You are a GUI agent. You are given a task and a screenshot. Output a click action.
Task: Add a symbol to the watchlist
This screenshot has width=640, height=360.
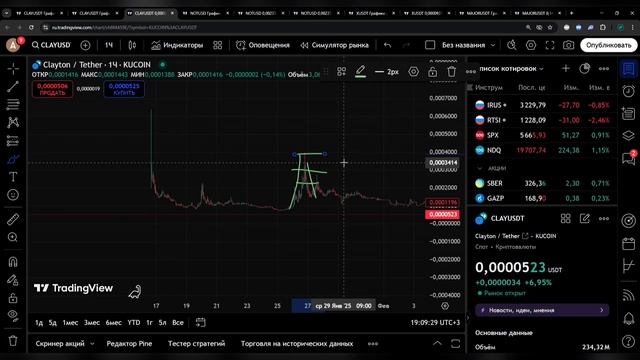(566, 69)
